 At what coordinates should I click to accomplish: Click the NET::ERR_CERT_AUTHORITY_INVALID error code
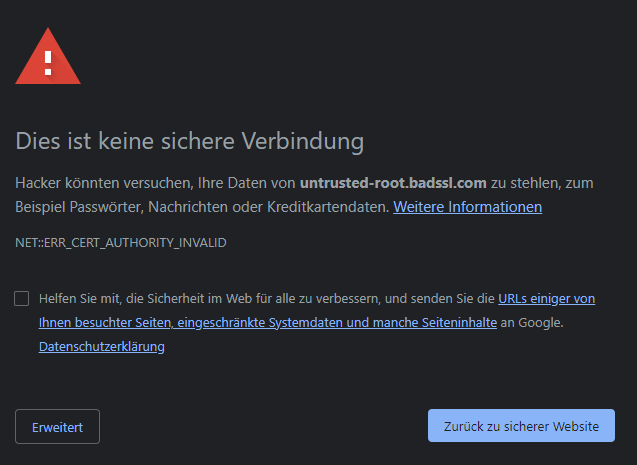[x=120, y=243]
